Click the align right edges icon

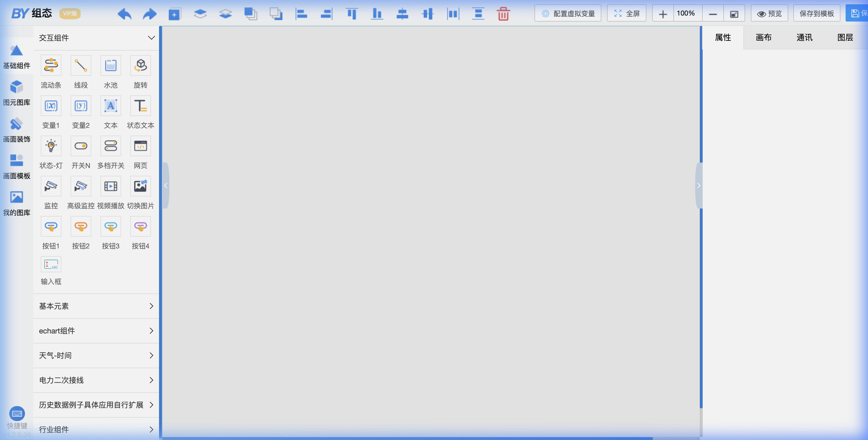click(x=326, y=14)
